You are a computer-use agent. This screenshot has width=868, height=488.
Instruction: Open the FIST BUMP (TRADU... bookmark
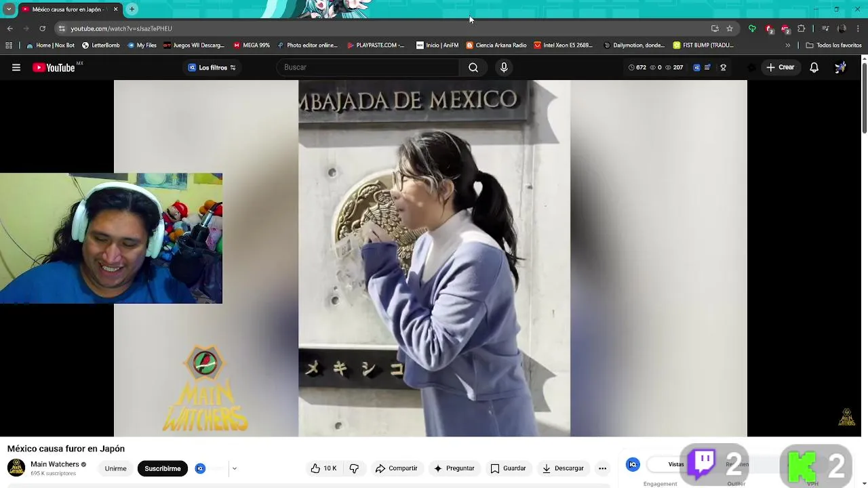pyautogui.click(x=704, y=45)
